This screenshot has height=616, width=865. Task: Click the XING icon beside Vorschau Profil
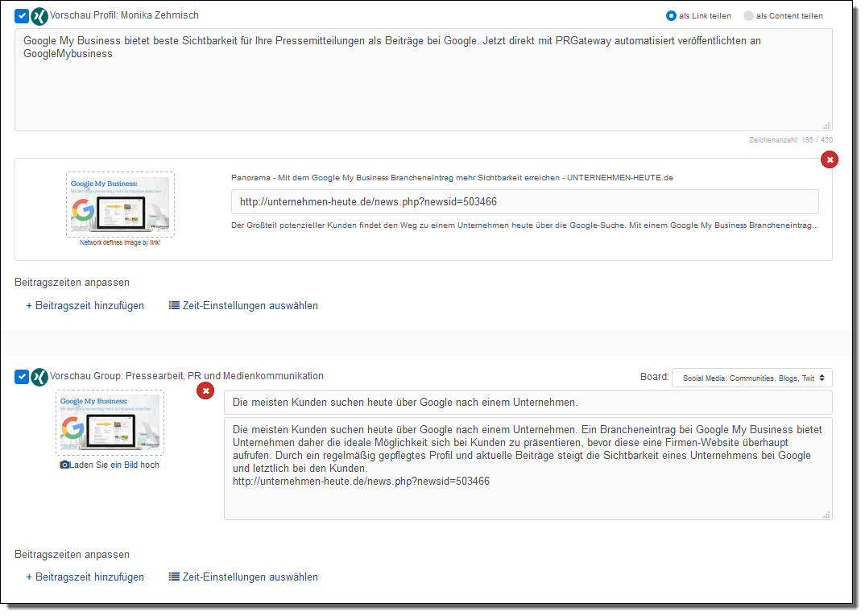pyautogui.click(x=39, y=17)
